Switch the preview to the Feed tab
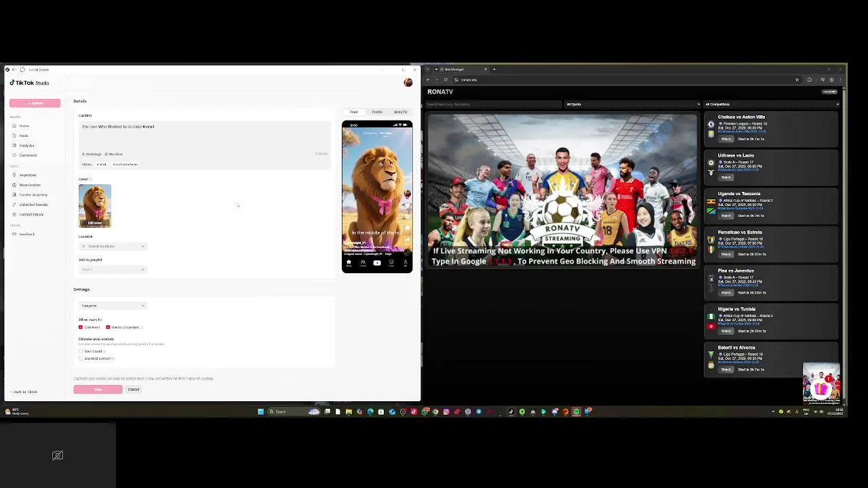Screen dimensions: 868x488 (x=354, y=112)
